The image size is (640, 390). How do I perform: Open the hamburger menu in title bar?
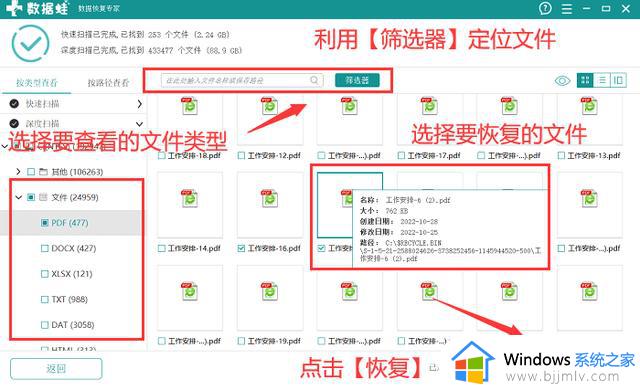click(567, 9)
